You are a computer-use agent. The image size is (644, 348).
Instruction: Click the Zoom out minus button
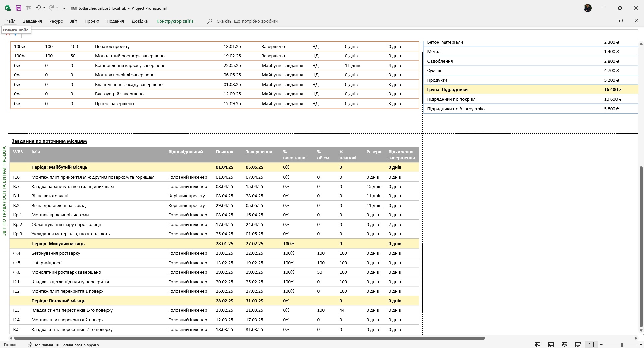click(x=601, y=345)
